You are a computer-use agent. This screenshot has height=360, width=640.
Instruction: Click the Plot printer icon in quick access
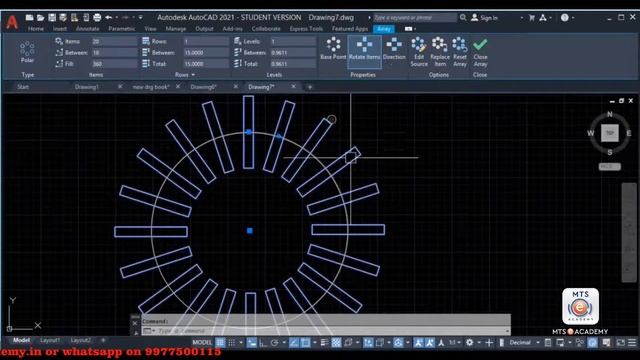coord(97,18)
